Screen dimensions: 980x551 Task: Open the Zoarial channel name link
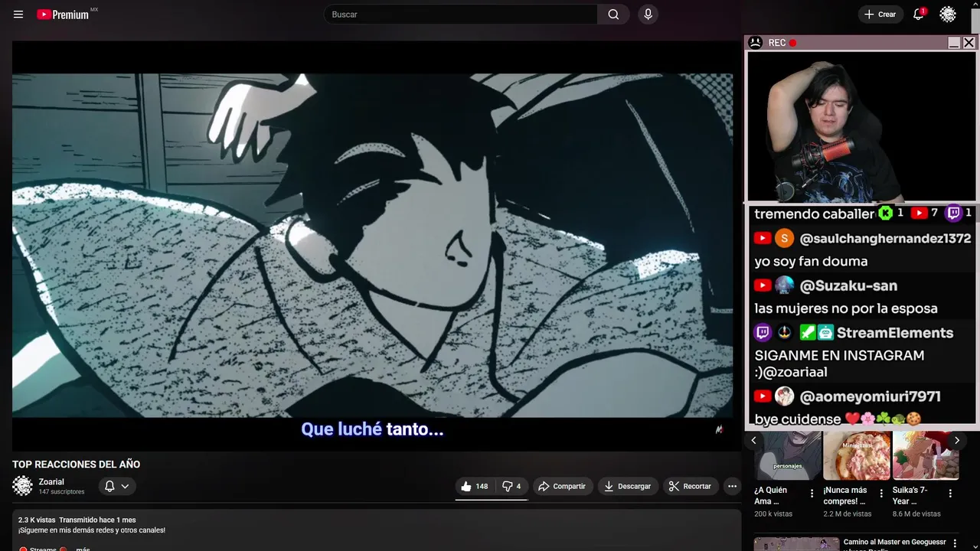(51, 482)
